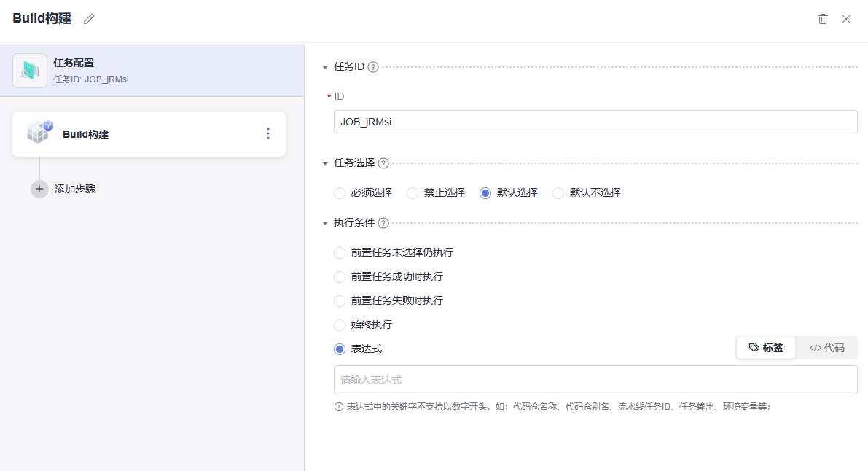The width and height of the screenshot is (868, 471).
Task: Select the Build构建 step card
Action: click(x=146, y=134)
